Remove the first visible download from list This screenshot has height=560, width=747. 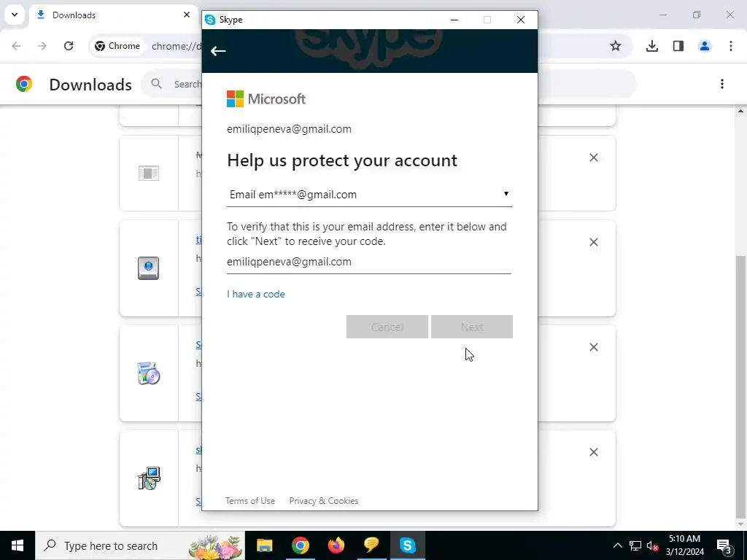click(x=593, y=157)
